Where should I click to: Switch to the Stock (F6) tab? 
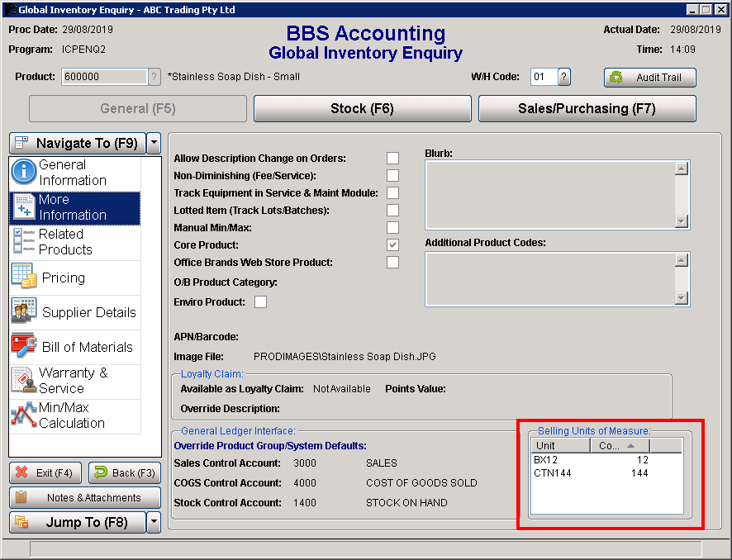362,109
